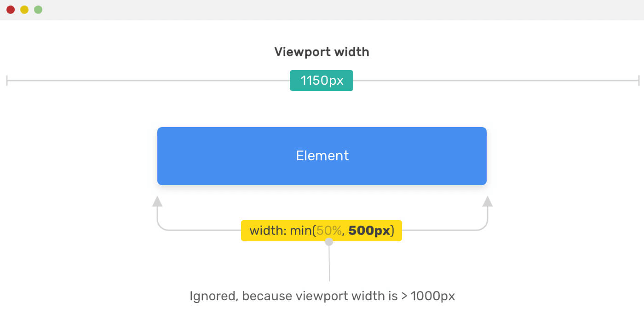Click the gray window title bar
The image size is (644, 326).
(x=322, y=10)
